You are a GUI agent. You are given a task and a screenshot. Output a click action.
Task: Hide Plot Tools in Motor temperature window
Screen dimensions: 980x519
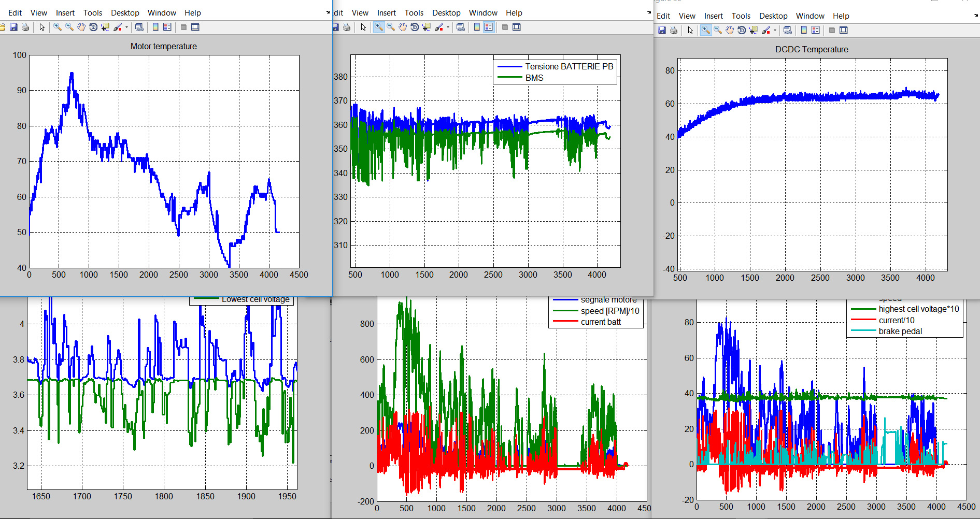[183, 27]
